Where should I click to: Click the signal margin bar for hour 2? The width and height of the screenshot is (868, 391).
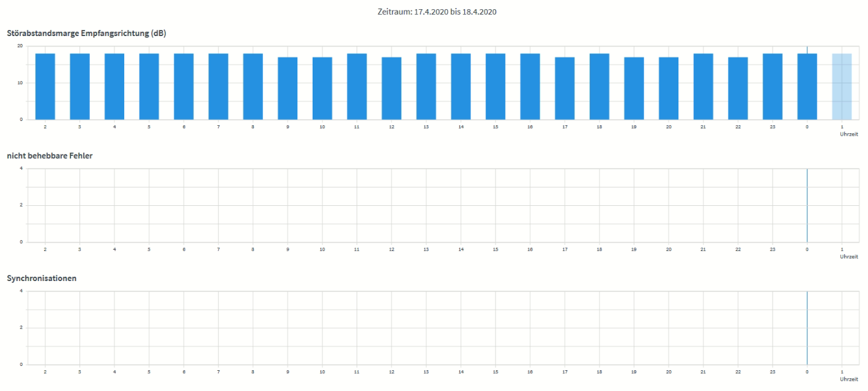[x=45, y=86]
